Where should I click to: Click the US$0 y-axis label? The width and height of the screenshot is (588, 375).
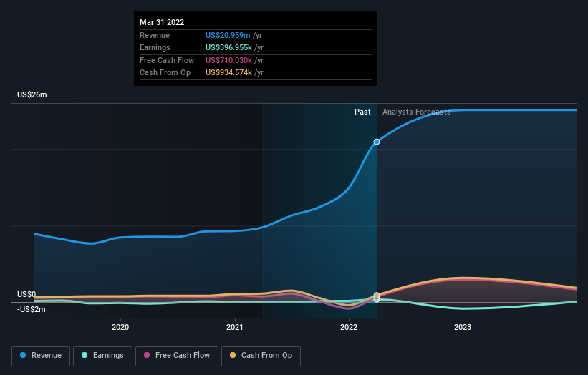26,294
